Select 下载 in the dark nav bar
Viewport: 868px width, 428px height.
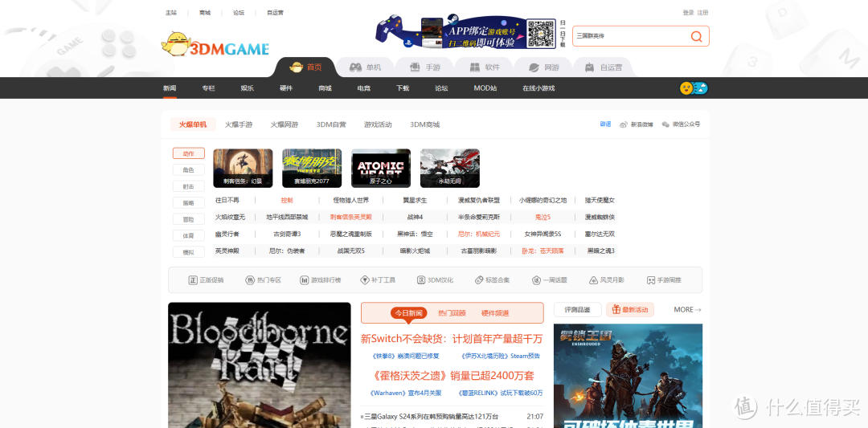403,88
